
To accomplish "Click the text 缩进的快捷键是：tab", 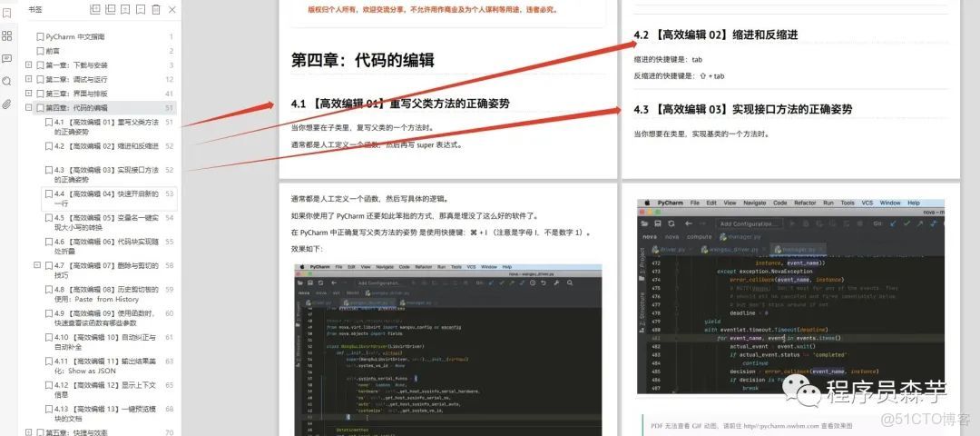I will pos(668,60).
